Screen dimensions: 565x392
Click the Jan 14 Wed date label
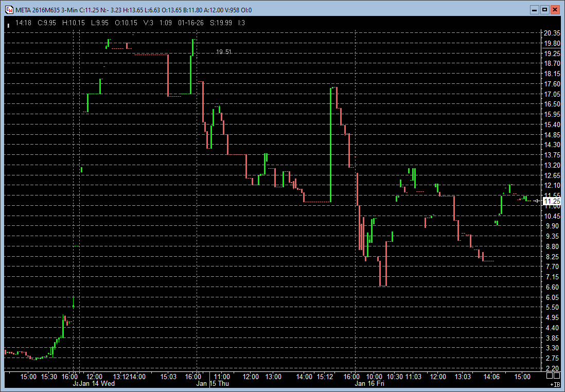97,384
